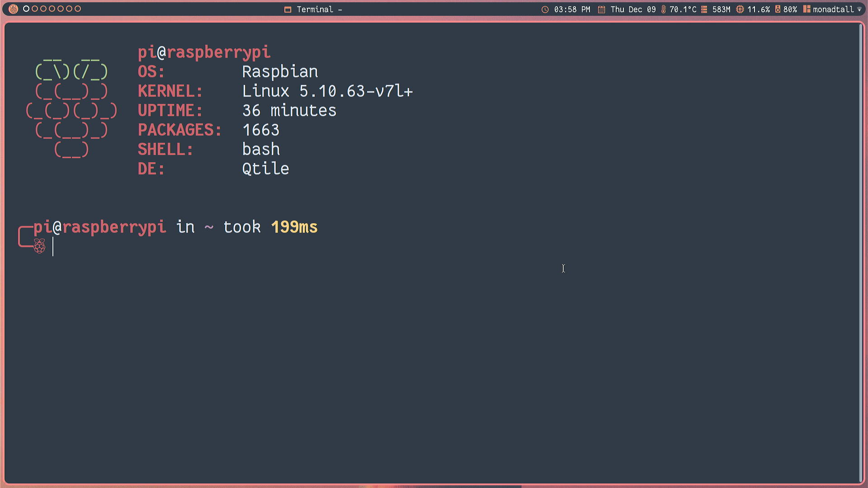Switch to the second workspace circle

pyautogui.click(x=35, y=9)
